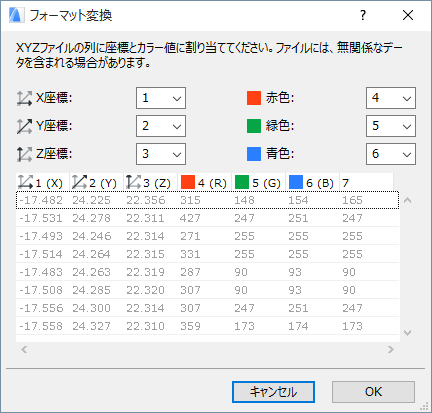The image size is (432, 413).
Task: Select the row starting with -17.483
Action: (x=207, y=272)
